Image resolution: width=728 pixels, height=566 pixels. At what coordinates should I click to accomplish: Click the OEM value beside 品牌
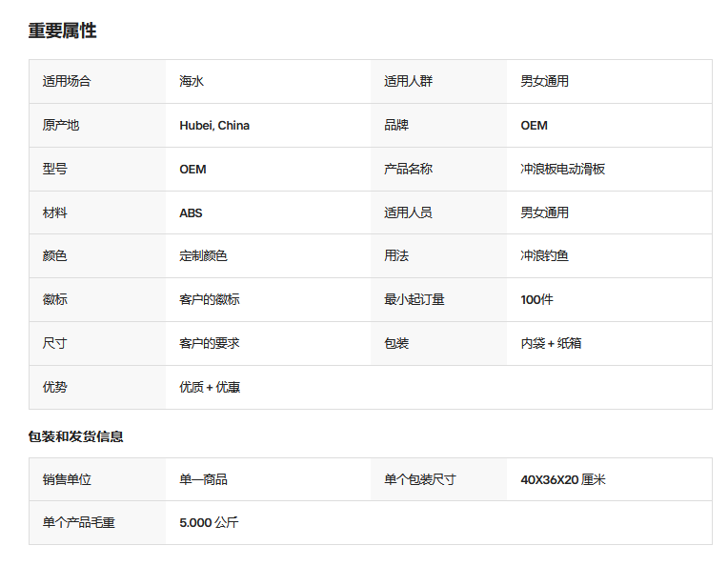(x=534, y=126)
